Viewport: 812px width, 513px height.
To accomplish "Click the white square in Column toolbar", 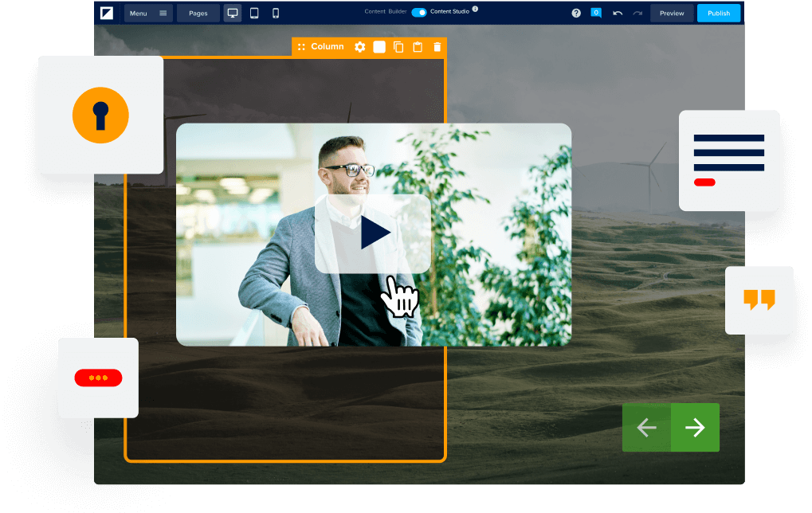I will click(x=379, y=47).
